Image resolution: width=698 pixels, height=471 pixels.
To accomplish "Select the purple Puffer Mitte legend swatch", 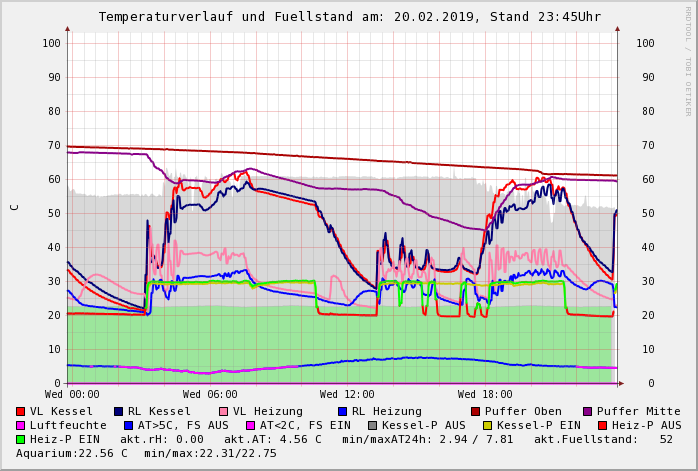I will (x=588, y=411).
